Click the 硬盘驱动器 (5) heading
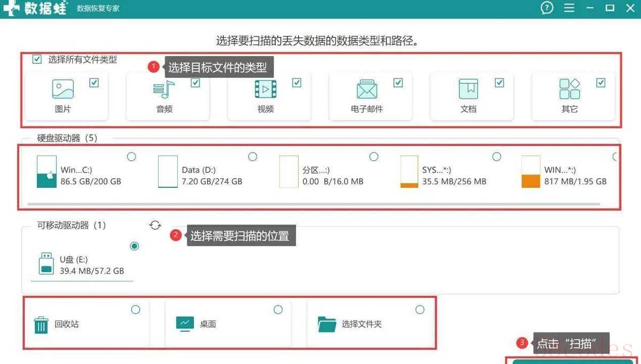This screenshot has height=364, width=641. 67,138
